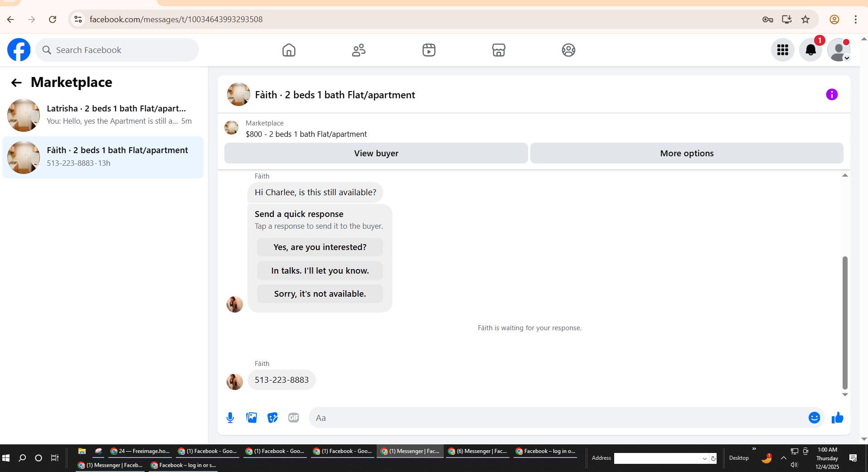Attach a photo using image icon
Image resolution: width=868 pixels, height=472 pixels.
point(252,418)
